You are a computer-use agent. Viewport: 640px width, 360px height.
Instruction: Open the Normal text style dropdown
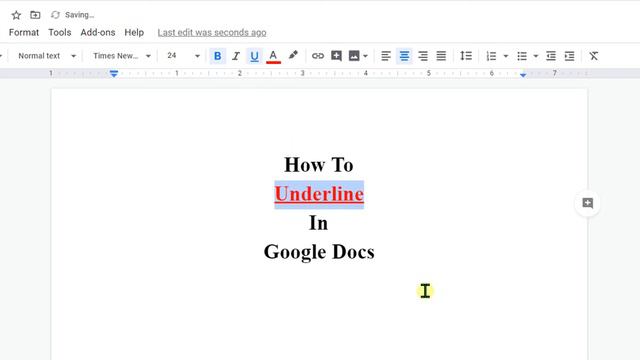point(47,56)
